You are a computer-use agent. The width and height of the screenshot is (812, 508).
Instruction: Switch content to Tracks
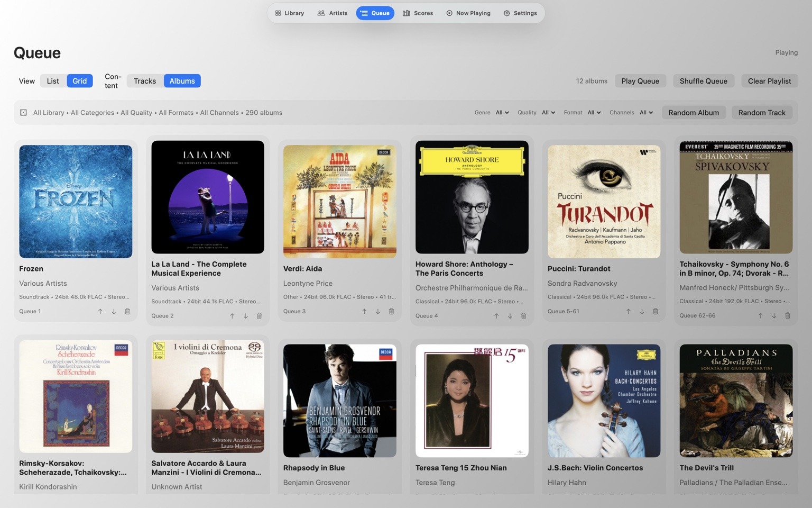[x=145, y=81]
